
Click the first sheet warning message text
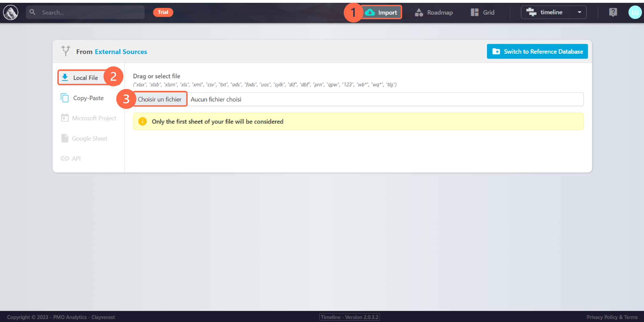(x=218, y=121)
